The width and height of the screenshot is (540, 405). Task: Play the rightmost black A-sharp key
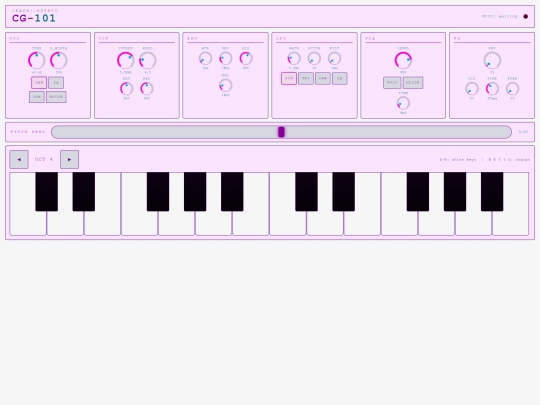[x=492, y=191]
